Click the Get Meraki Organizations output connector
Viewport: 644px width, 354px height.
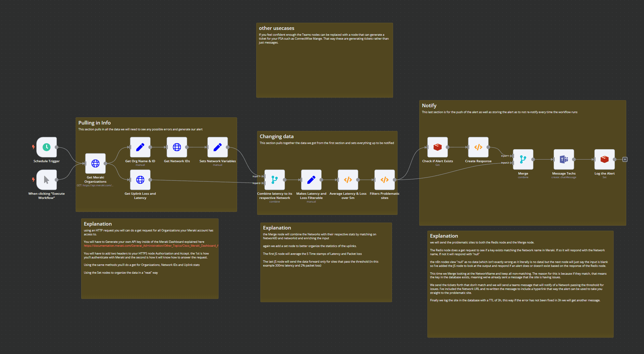[x=106, y=163]
